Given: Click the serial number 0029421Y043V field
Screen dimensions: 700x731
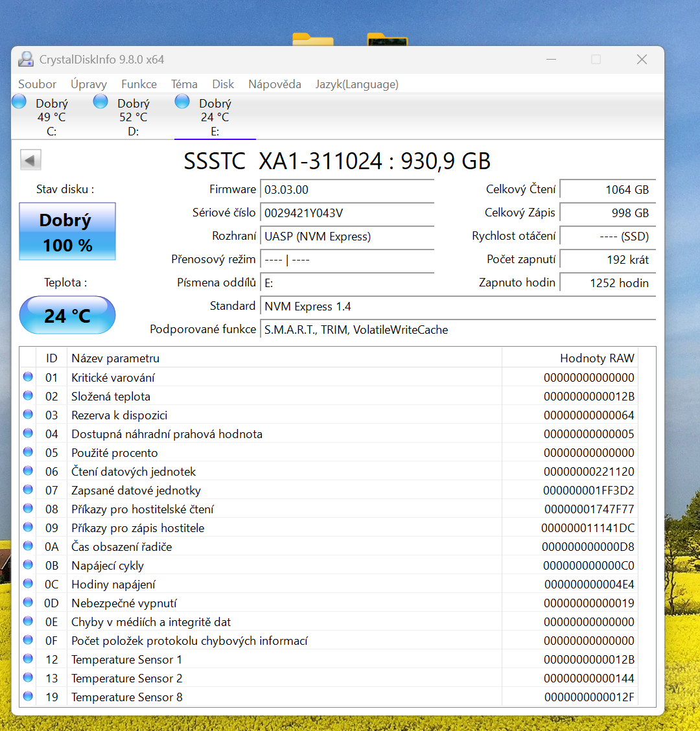Looking at the screenshot, I should [x=347, y=213].
